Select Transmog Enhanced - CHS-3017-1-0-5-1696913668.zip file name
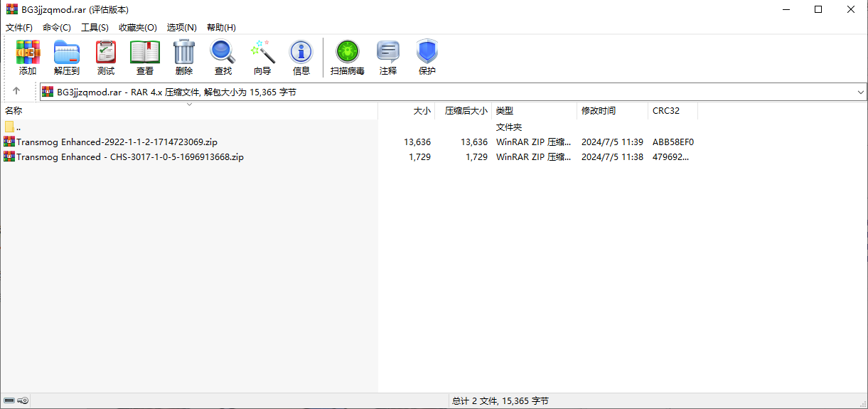This screenshot has height=409, width=868. 130,157
